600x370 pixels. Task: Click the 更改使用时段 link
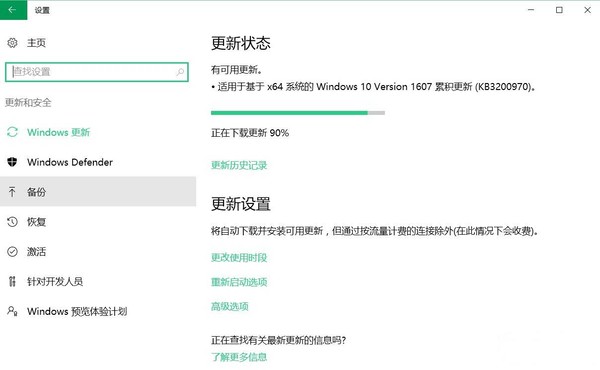(x=239, y=258)
